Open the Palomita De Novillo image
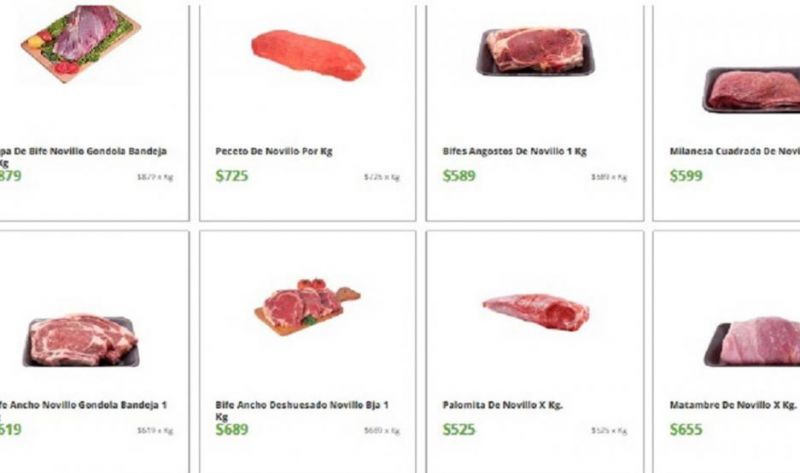This screenshot has width=800, height=473. coord(535,311)
